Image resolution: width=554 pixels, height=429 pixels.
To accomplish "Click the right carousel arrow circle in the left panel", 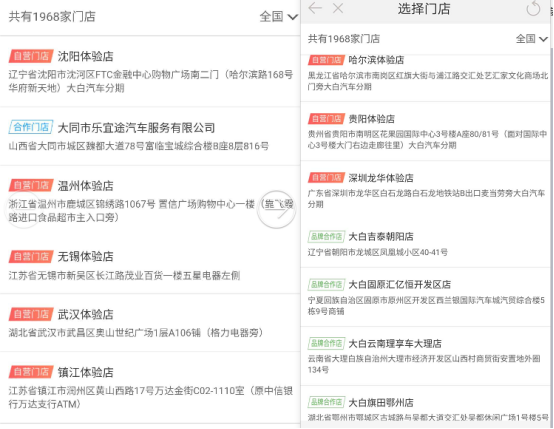I will click(x=276, y=209).
